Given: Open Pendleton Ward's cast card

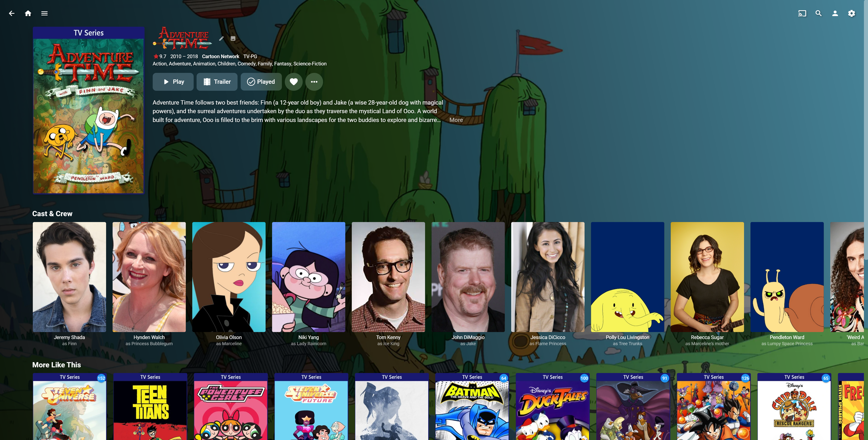Looking at the screenshot, I should (787, 277).
